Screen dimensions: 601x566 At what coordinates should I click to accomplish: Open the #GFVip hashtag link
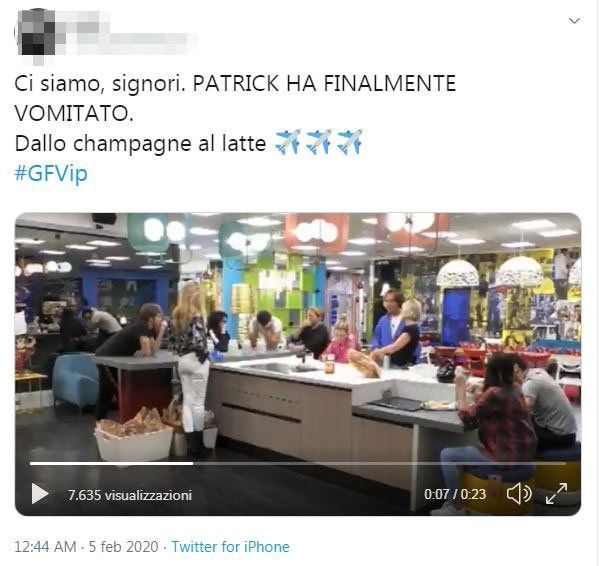51,173
